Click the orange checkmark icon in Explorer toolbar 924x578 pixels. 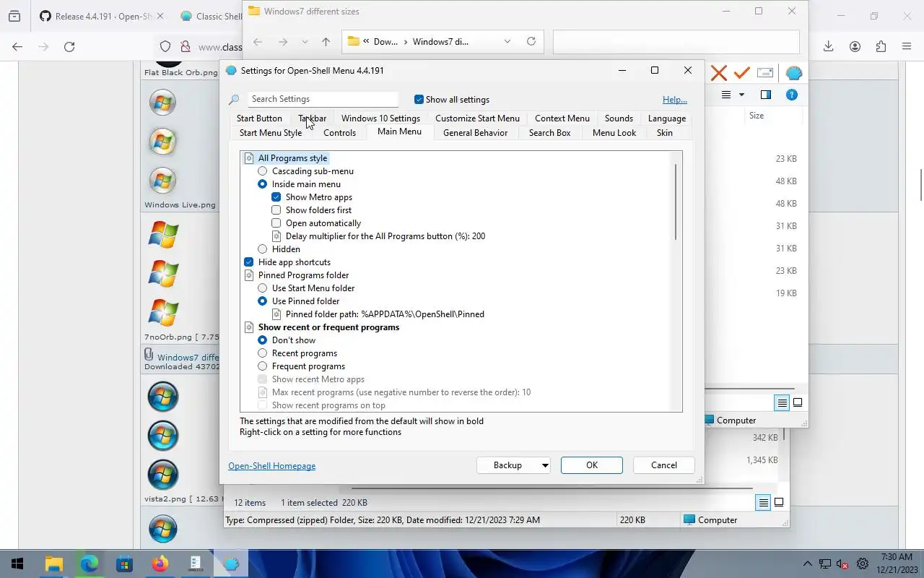[x=741, y=73]
